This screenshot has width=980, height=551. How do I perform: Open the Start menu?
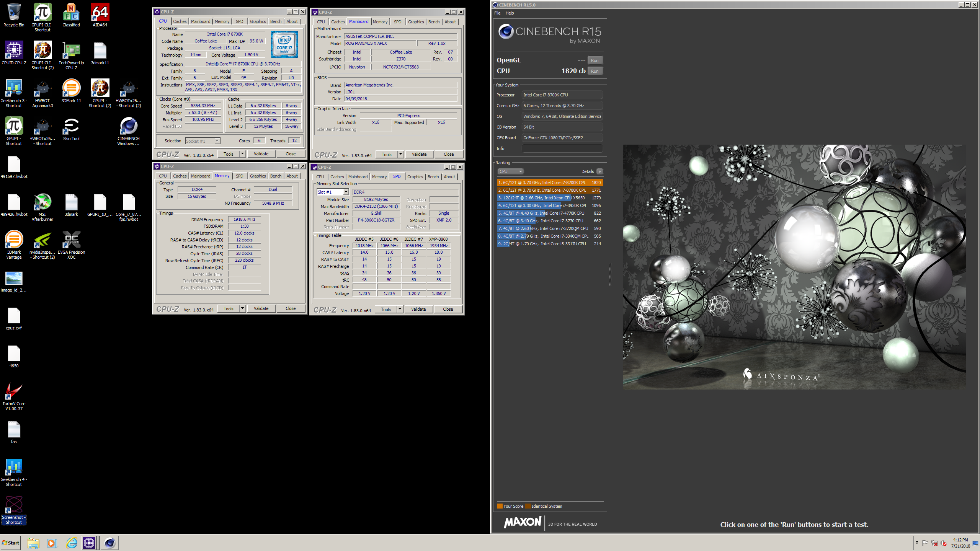[11, 543]
